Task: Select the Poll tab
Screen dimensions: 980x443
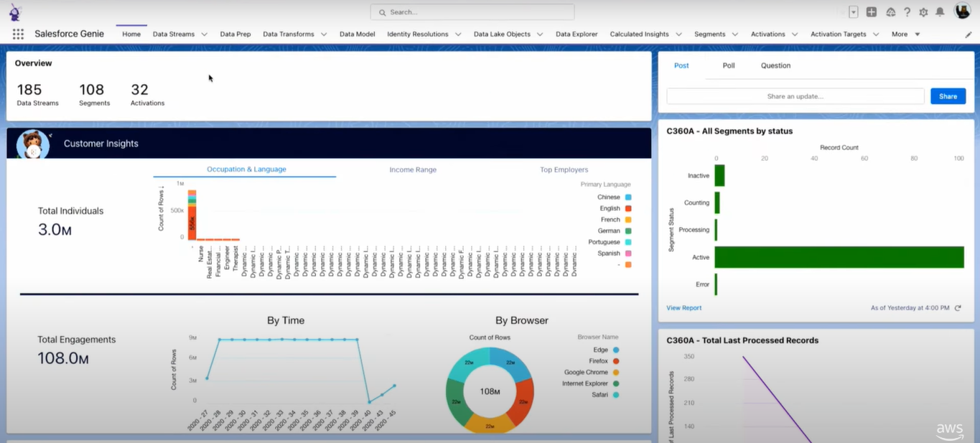Action: [729, 65]
